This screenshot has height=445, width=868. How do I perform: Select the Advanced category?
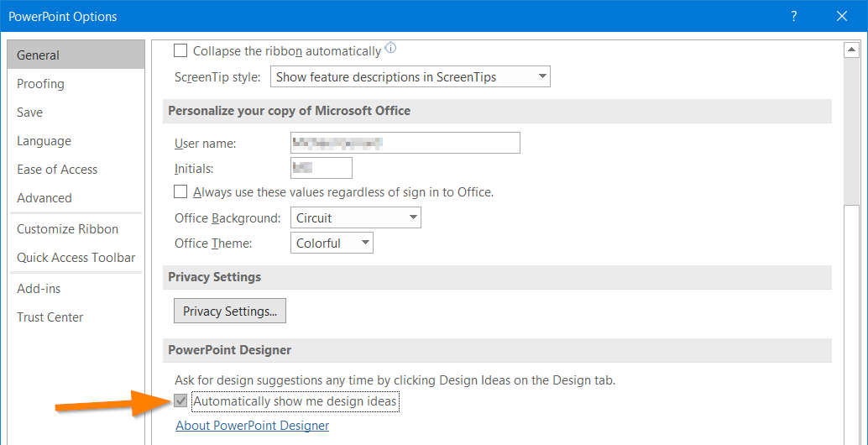76,197
